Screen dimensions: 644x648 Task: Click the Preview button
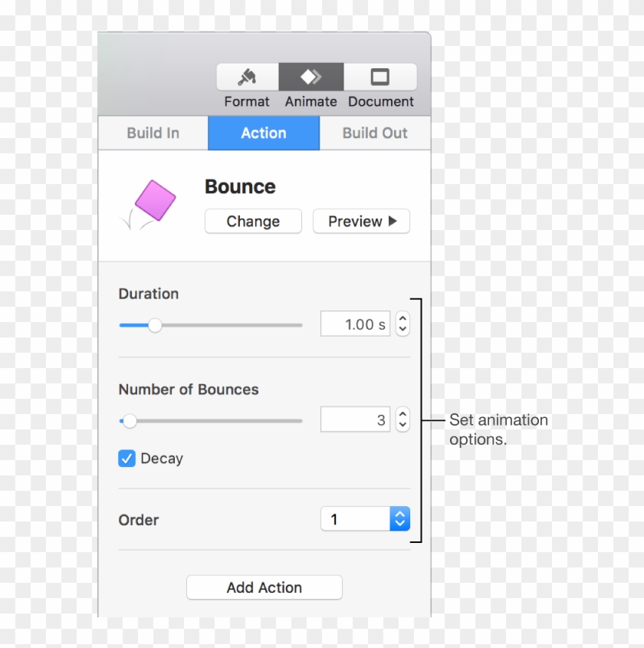361,221
